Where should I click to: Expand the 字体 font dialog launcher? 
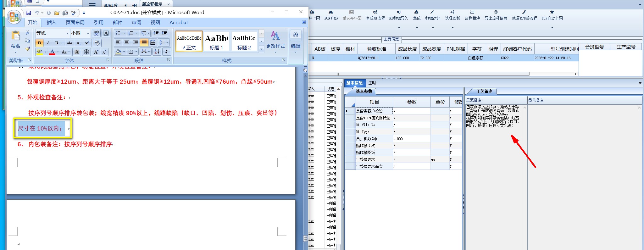(108, 60)
